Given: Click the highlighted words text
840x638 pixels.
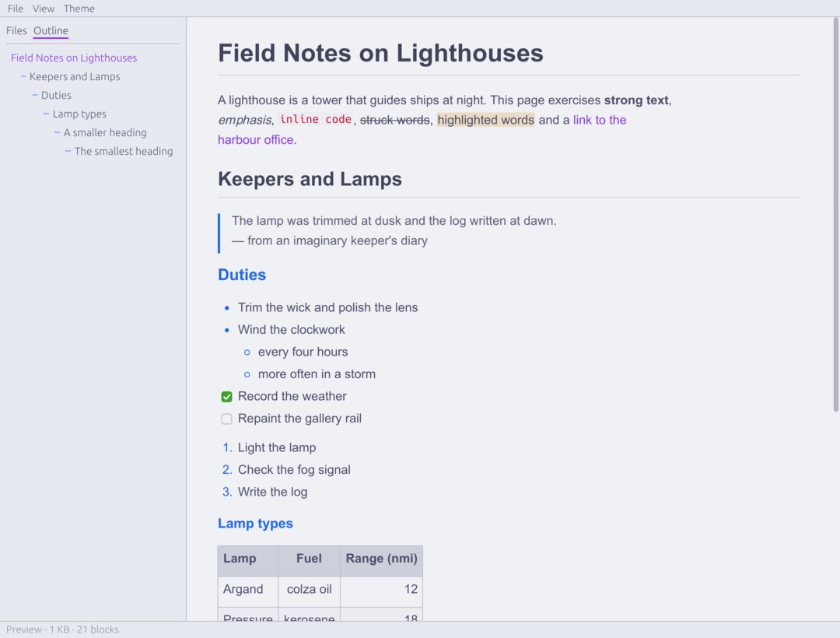Looking at the screenshot, I should [x=485, y=120].
